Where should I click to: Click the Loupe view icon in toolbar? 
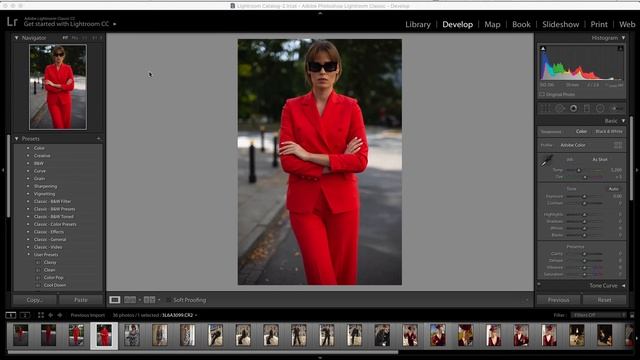point(115,300)
